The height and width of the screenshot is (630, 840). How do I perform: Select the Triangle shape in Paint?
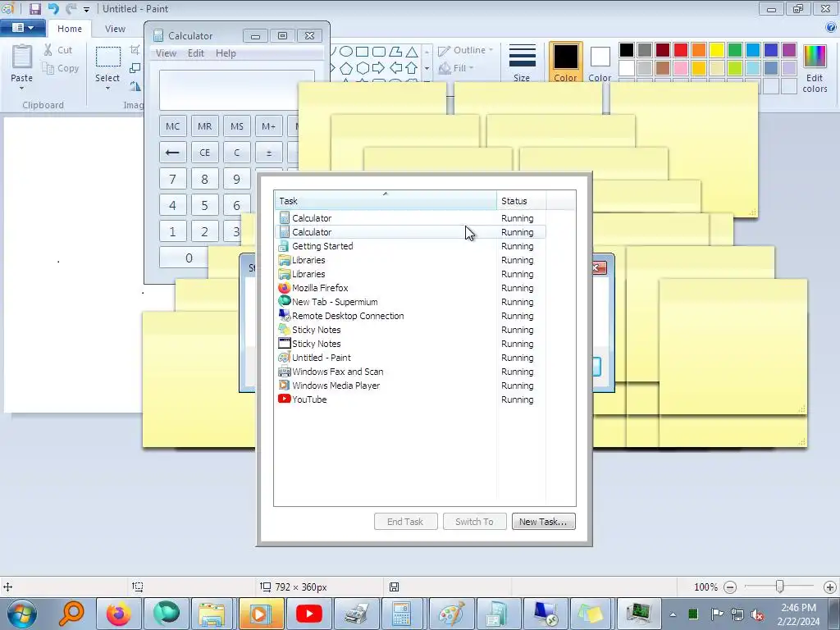[x=412, y=52]
